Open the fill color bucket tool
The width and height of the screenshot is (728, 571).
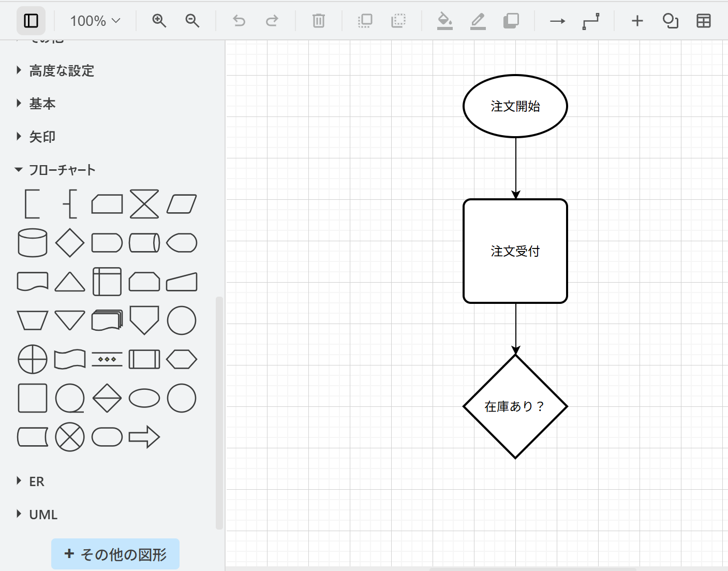point(444,21)
